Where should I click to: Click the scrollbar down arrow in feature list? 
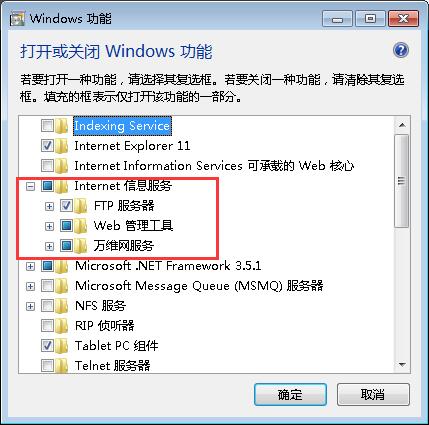coord(402,365)
